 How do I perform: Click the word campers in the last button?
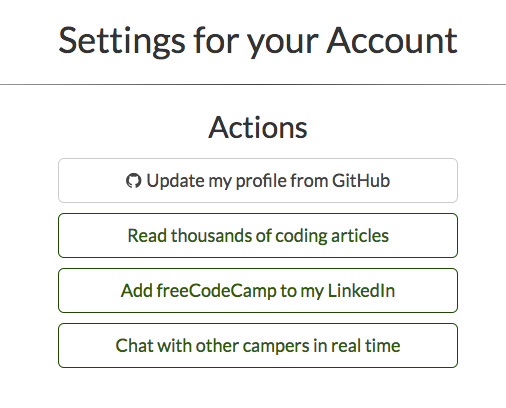pos(276,346)
